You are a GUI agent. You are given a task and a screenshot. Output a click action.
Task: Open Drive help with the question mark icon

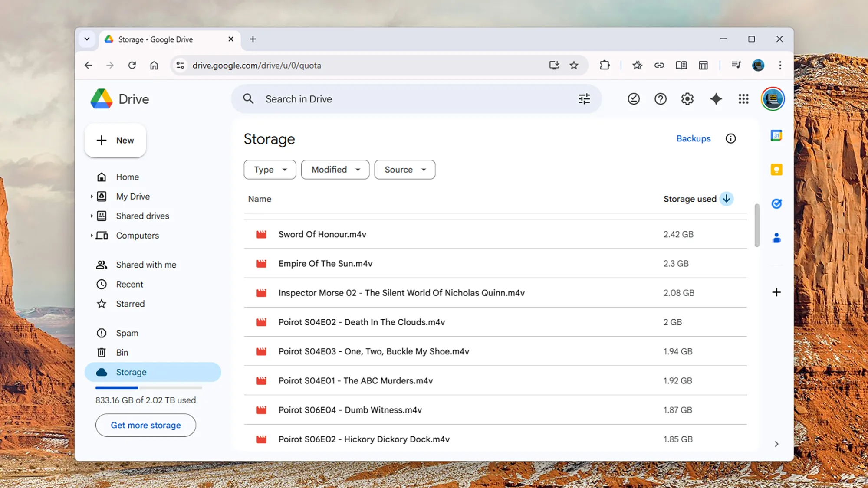(660, 99)
